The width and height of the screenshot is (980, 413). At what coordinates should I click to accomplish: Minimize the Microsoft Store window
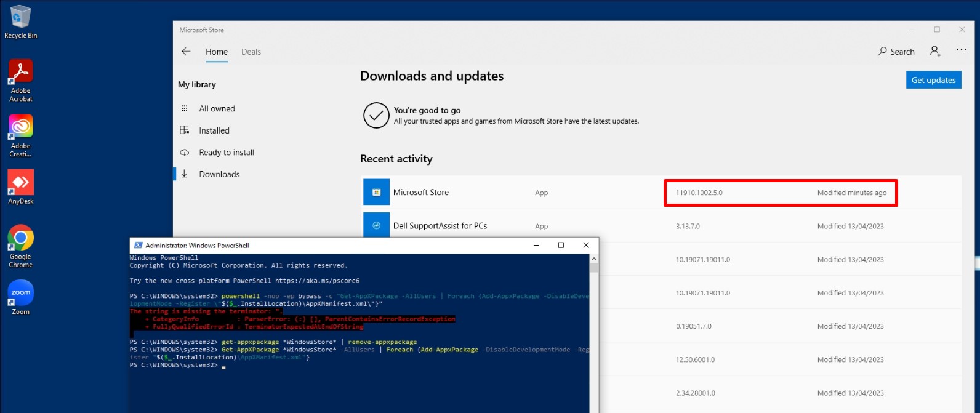(912, 30)
